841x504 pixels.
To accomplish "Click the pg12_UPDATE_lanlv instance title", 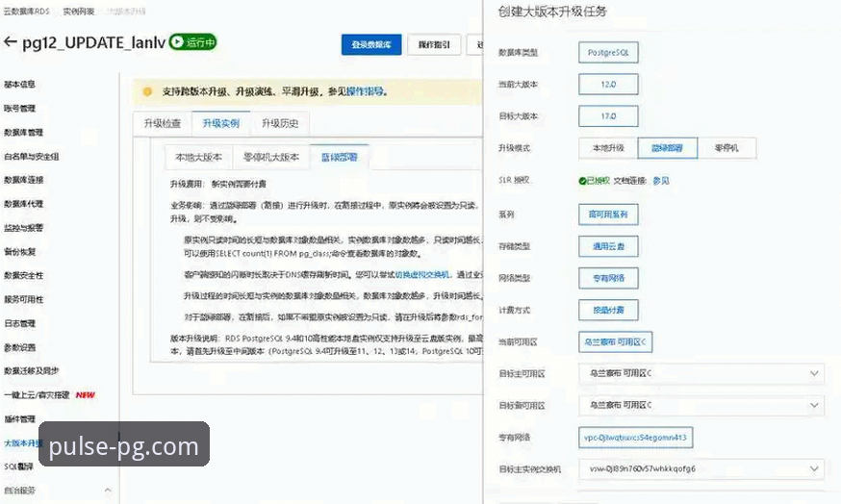I will pyautogui.click(x=94, y=42).
